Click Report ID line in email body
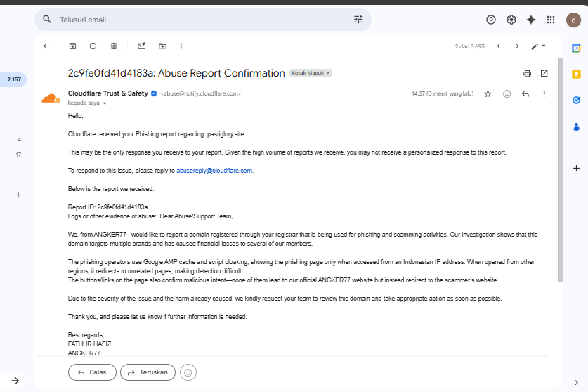 point(107,207)
